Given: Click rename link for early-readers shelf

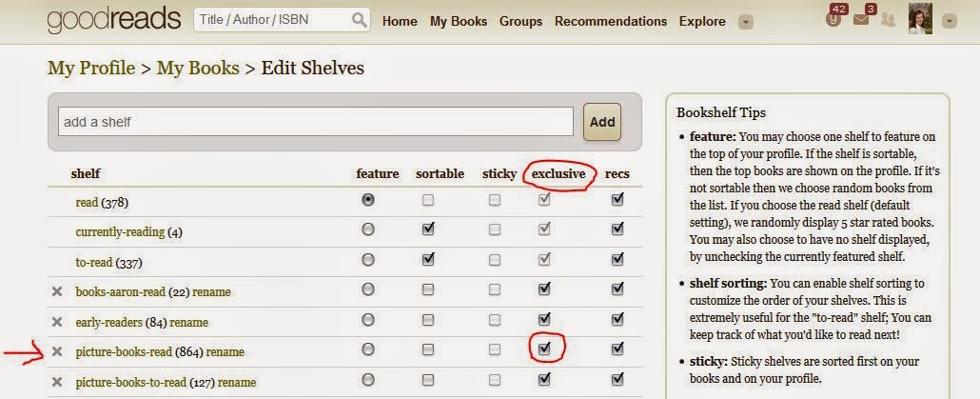Looking at the screenshot, I should pyautogui.click(x=190, y=322).
